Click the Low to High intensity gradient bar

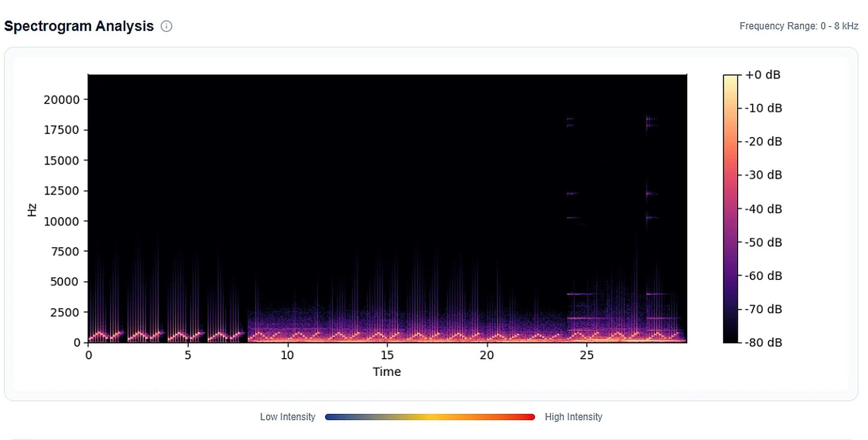tap(430, 417)
